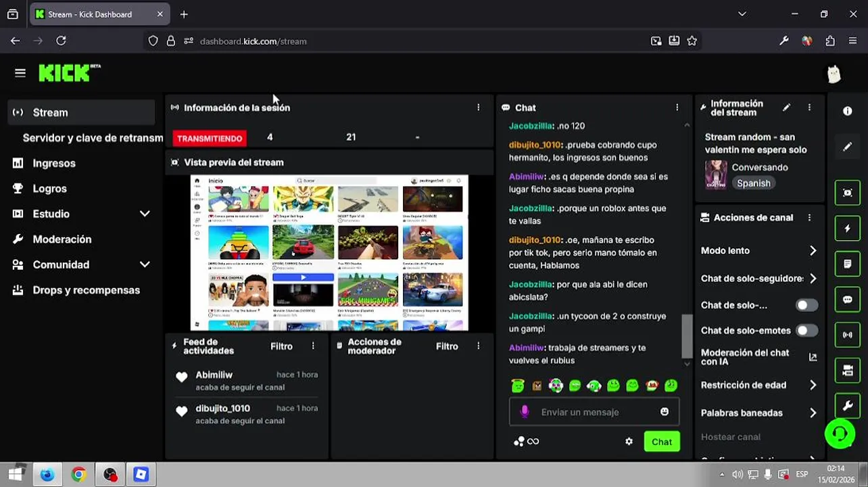Click the TRANSMITIENDO status badge
Screen dimensions: 868x487
click(x=210, y=138)
